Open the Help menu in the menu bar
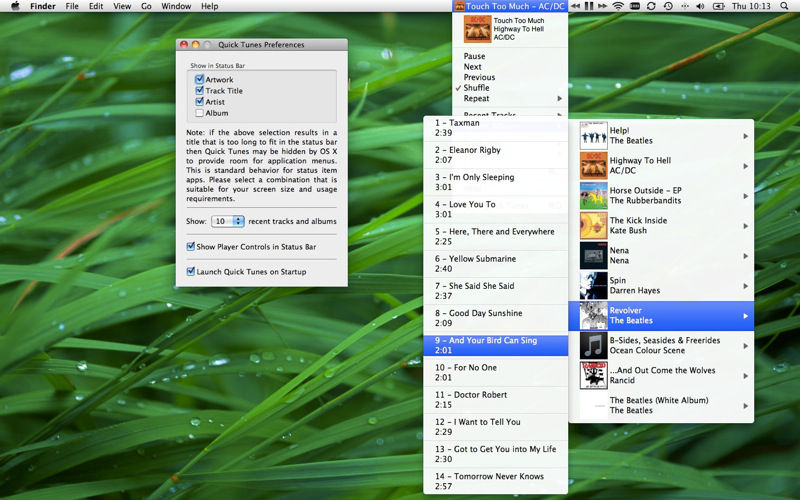800x500 pixels. tap(210, 6)
